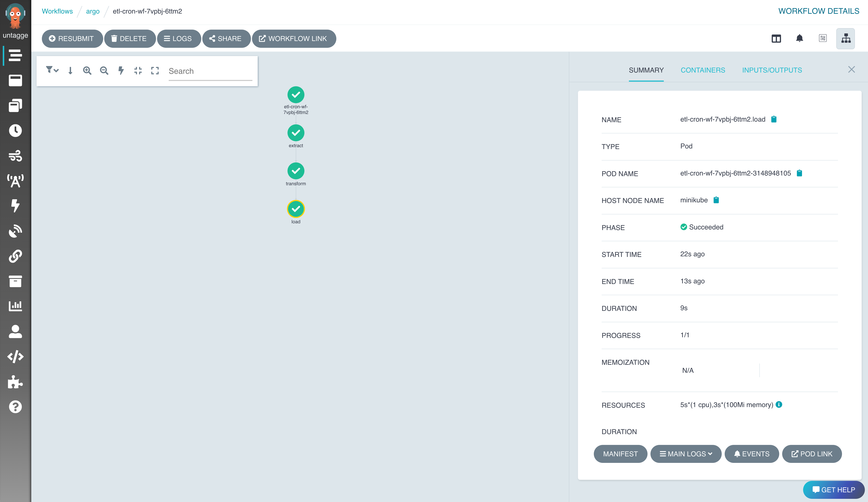Open Cron Workflows from the sidebar clock icon
Image resolution: width=868 pixels, height=502 pixels.
[15, 131]
